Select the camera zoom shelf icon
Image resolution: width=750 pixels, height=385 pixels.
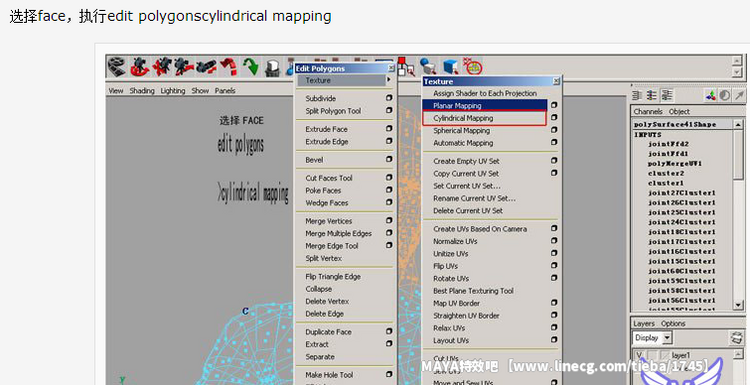pos(206,66)
